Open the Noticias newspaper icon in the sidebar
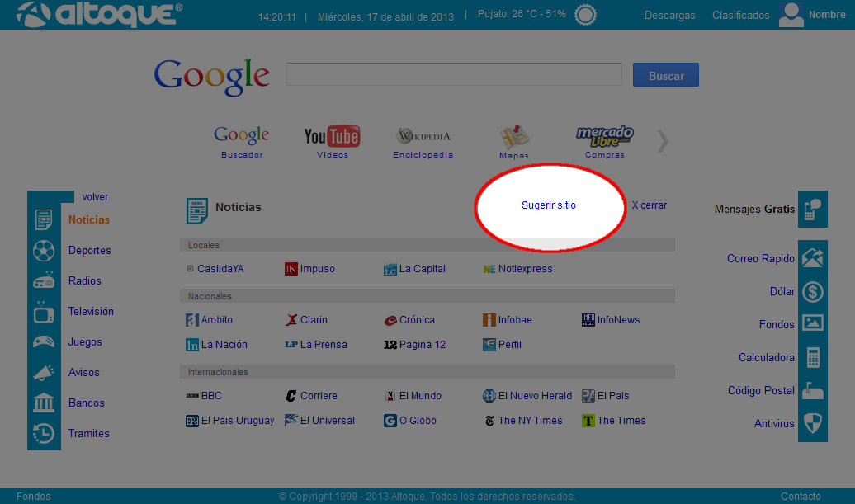The width and height of the screenshot is (855, 504). [44, 219]
